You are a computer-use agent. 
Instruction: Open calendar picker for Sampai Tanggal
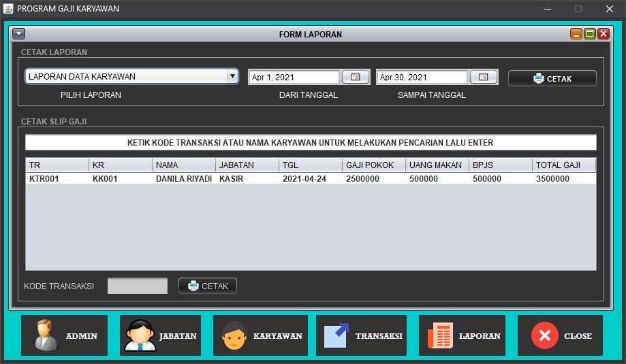click(483, 78)
